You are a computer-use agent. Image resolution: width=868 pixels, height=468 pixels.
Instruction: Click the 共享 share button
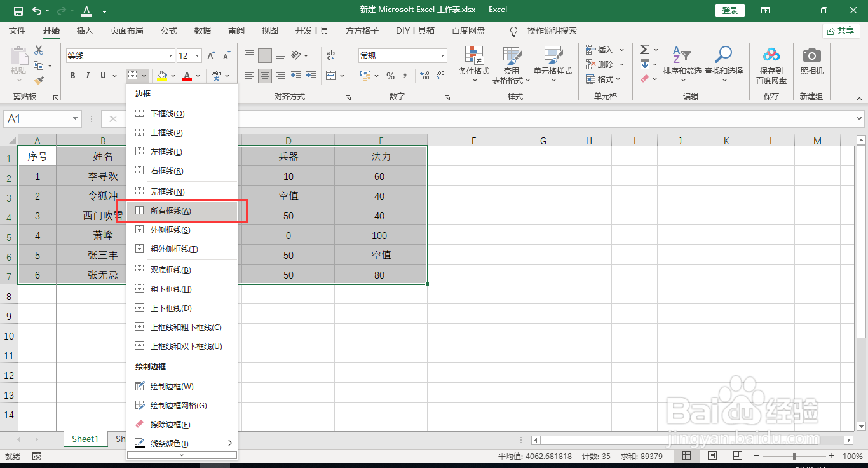(x=841, y=31)
